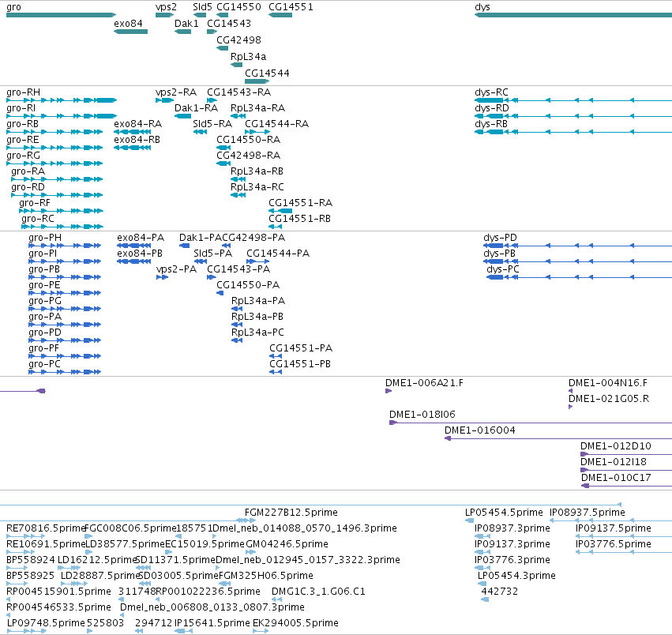Click the gro-PH protein label
672x635 pixels.
click(x=45, y=238)
